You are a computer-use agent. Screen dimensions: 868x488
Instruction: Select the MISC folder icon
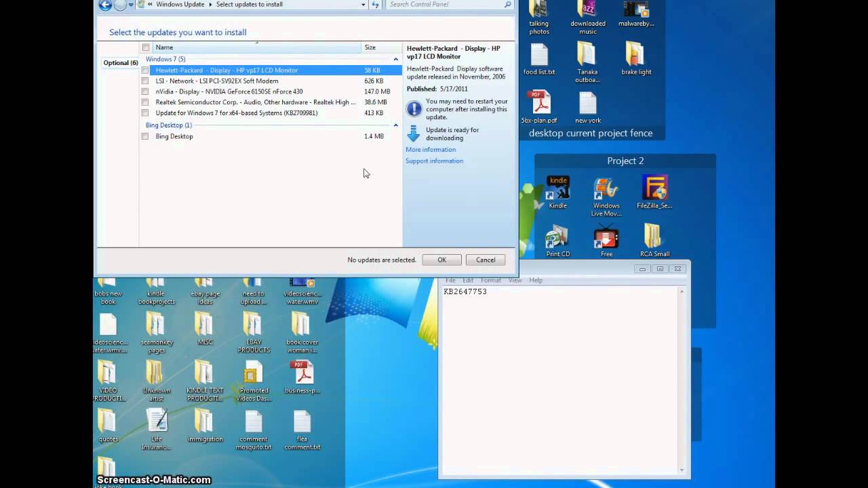coord(205,329)
